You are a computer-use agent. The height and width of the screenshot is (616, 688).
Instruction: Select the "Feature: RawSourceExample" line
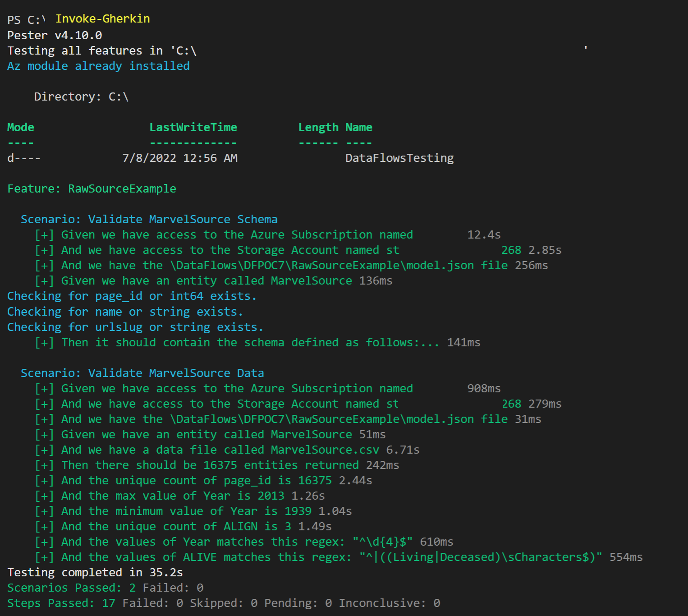pyautogui.click(x=92, y=189)
